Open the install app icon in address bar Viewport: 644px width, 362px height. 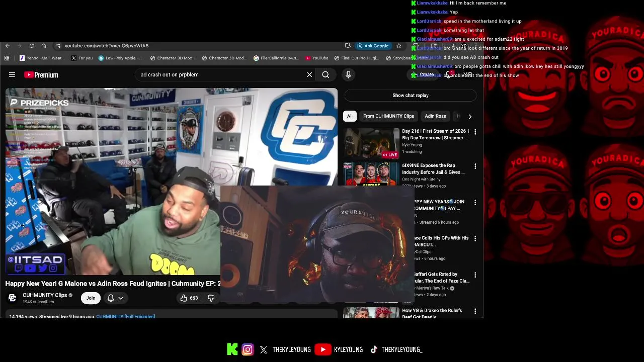click(x=348, y=46)
